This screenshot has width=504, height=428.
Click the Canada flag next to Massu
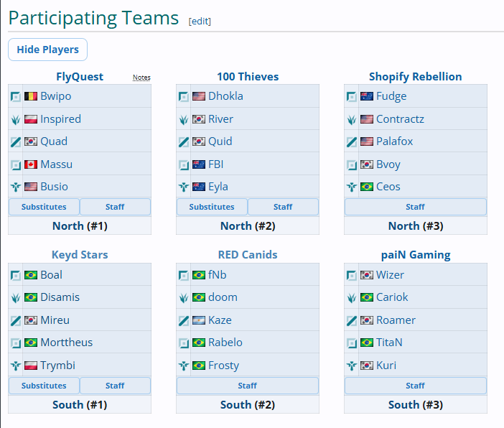click(31, 164)
